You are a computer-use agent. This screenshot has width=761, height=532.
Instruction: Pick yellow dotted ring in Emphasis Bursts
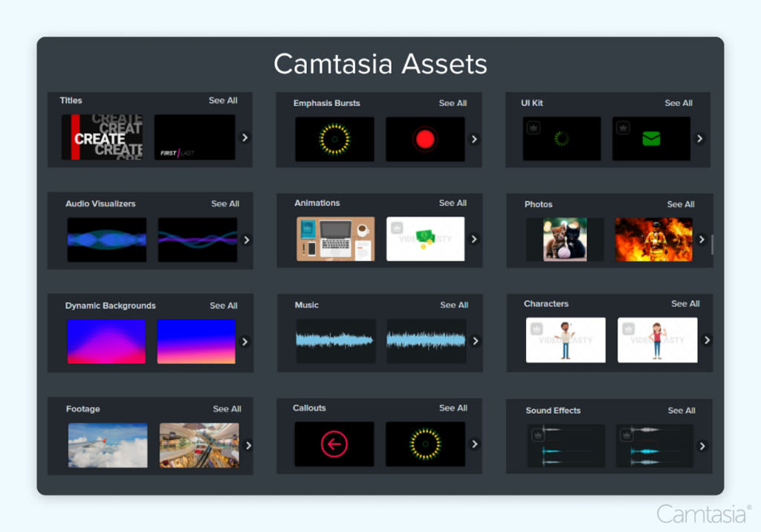point(335,139)
